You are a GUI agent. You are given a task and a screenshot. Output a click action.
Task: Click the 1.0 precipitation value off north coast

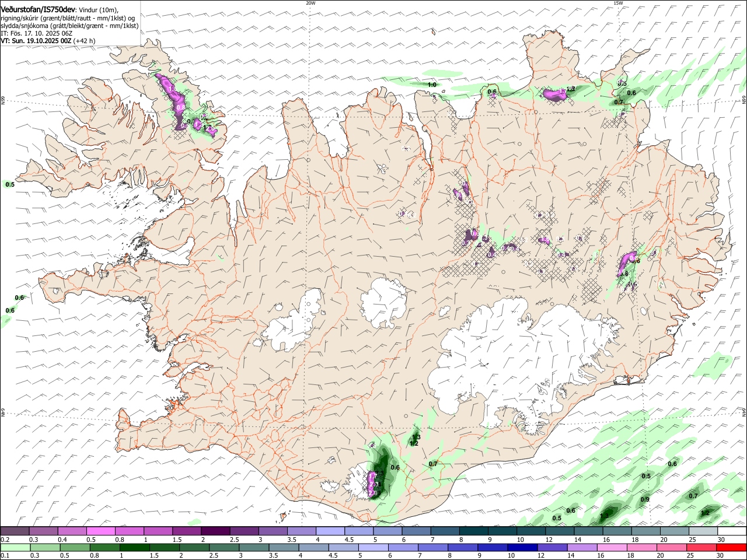432,85
